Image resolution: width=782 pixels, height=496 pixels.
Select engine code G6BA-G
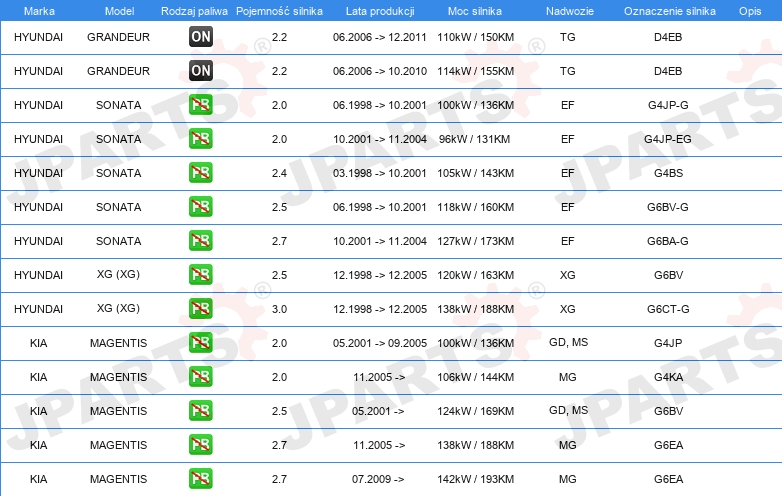pos(668,241)
